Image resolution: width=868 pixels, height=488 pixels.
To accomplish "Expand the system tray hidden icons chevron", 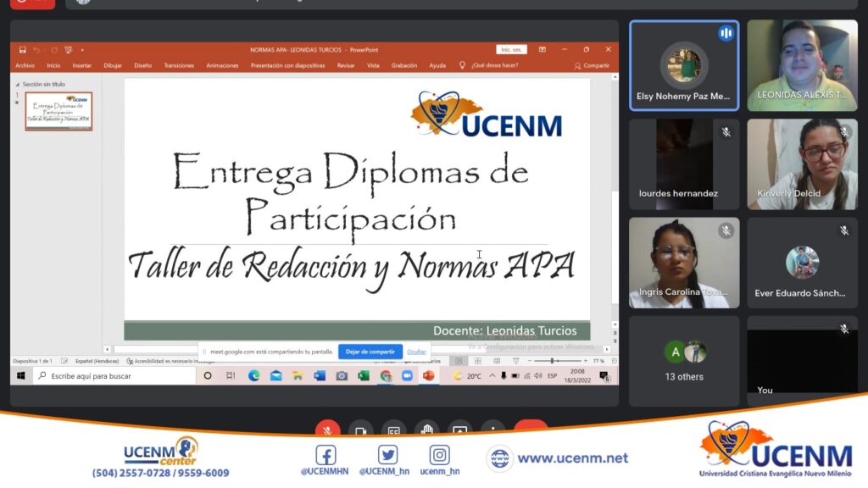I will point(491,375).
